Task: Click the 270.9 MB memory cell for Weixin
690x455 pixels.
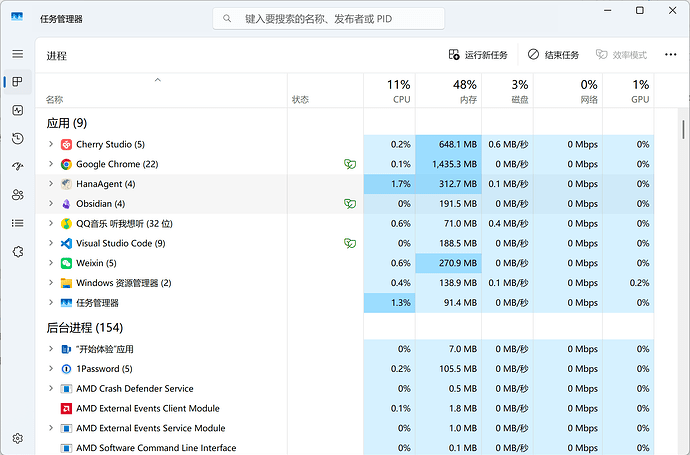Action: pyautogui.click(x=448, y=263)
